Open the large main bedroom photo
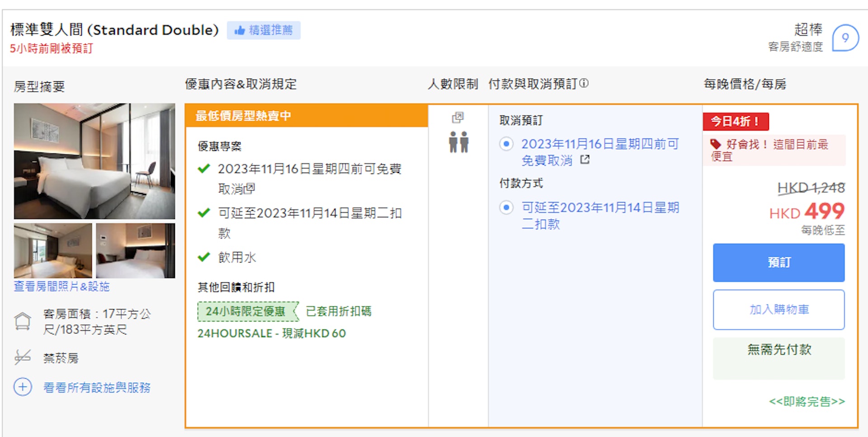 pos(94,161)
